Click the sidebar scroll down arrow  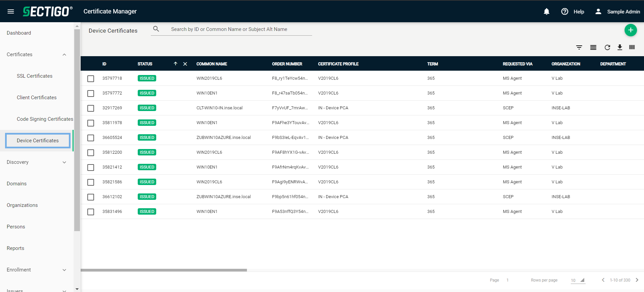tap(77, 289)
